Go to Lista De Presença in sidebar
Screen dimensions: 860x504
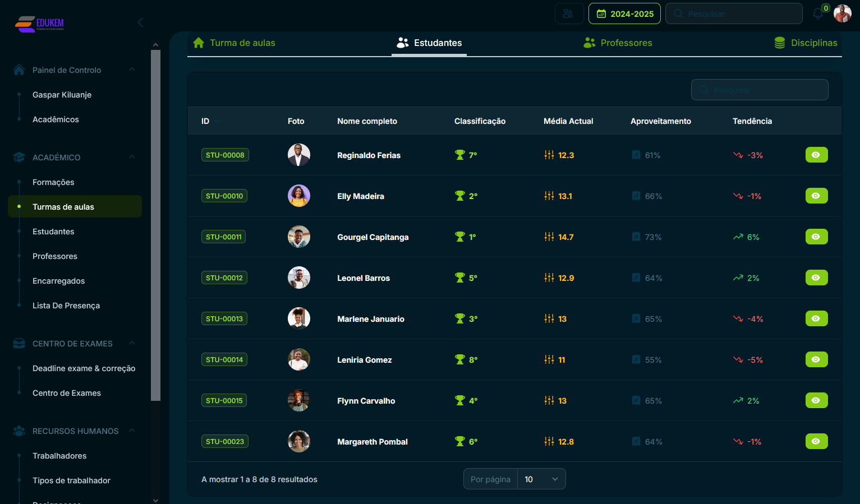66,306
